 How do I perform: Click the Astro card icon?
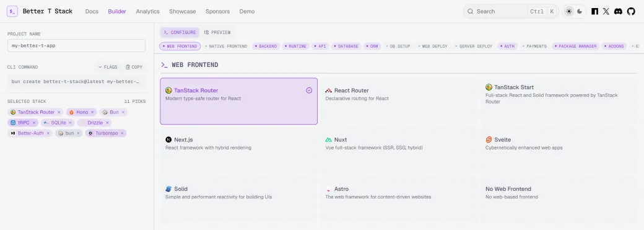328,189
